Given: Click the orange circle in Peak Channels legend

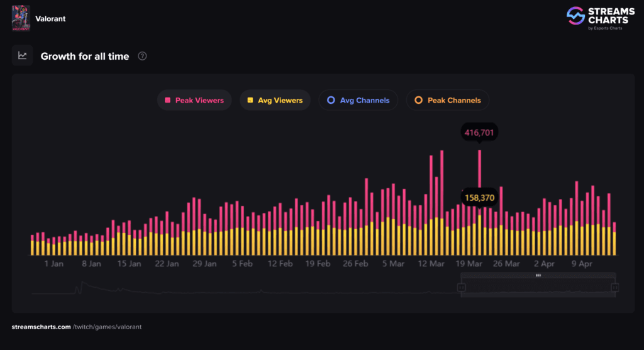Looking at the screenshot, I should tap(418, 100).
